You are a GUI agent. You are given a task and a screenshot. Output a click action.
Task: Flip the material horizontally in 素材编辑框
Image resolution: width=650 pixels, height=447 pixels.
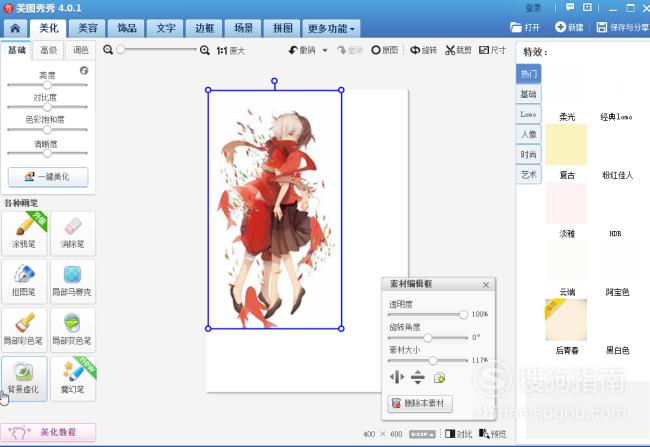[397, 377]
